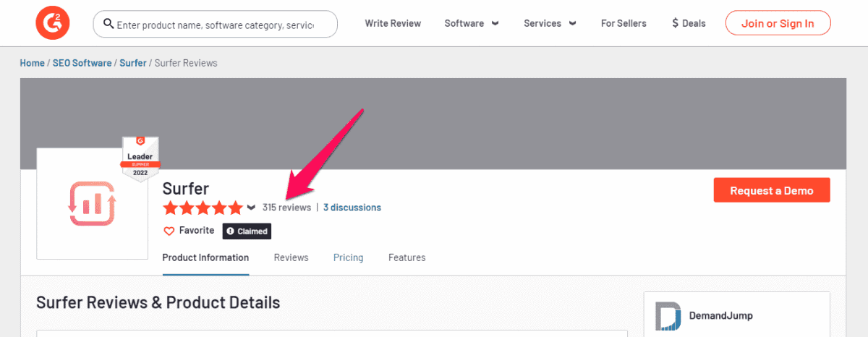Image resolution: width=868 pixels, height=337 pixels.
Task: Expand the rating breakdown chevron
Action: click(251, 208)
